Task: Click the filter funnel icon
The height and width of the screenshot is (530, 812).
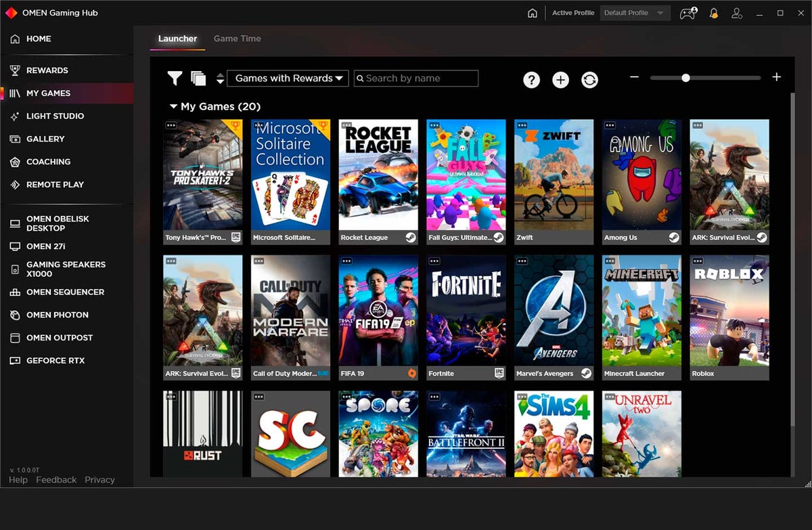Action: 175,79
